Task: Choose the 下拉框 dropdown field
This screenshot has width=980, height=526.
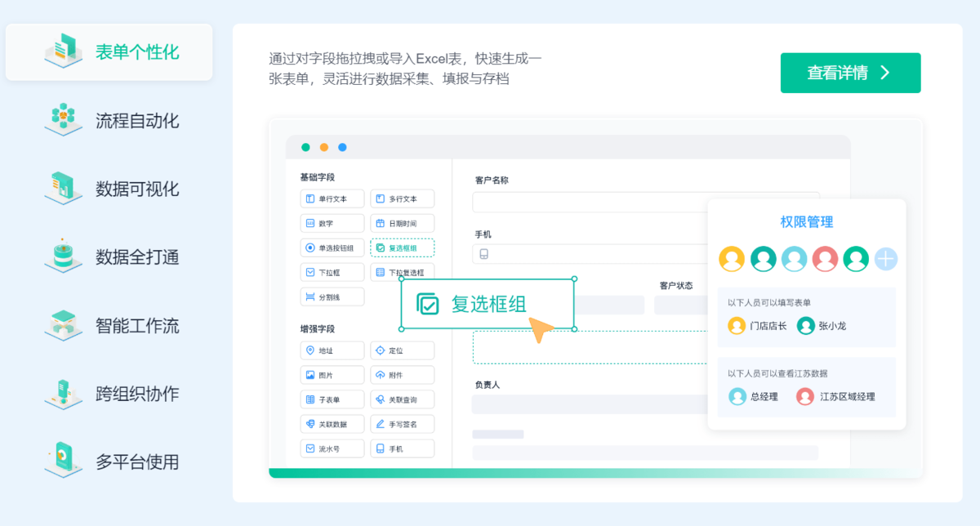Action: [x=332, y=272]
